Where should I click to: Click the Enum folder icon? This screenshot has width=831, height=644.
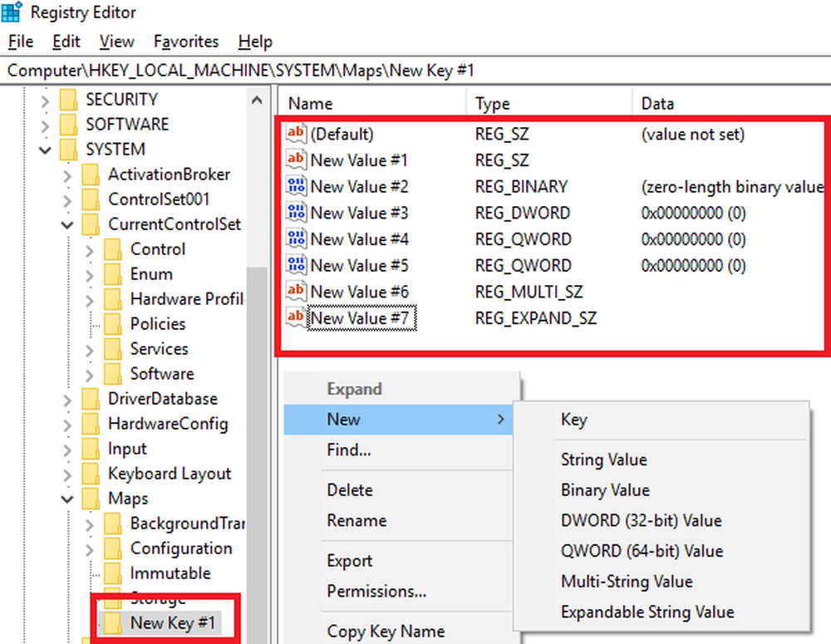point(113,273)
